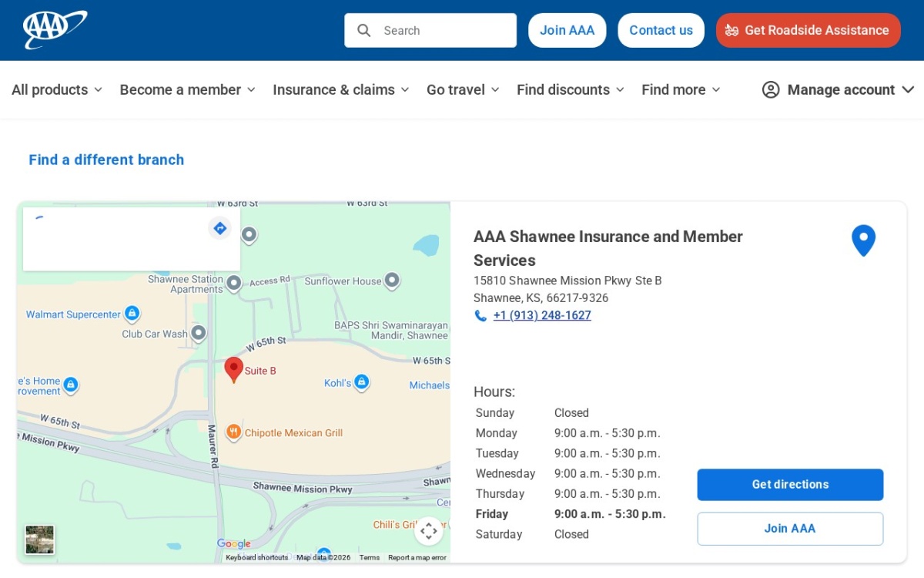Click the Contact us button
Screen dimensions: 924x578
coord(661,30)
